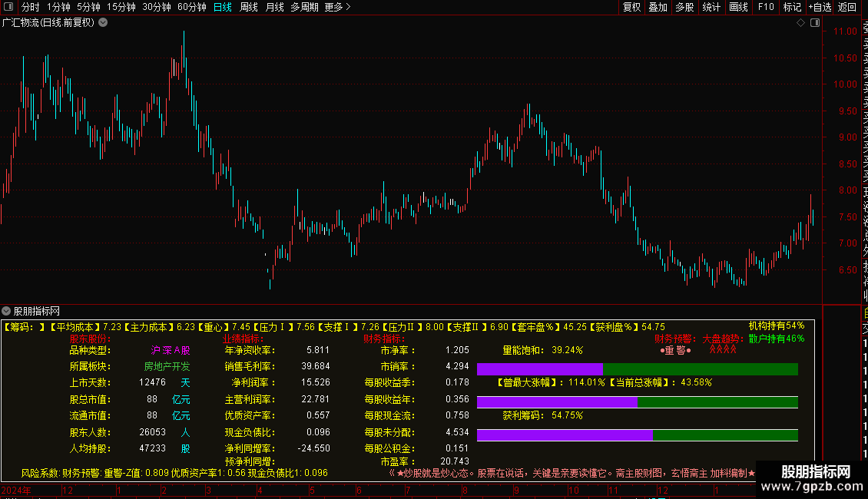868x499 pixels.
Task: Click the 股朋指标网 indicator name label
Action: click(37, 312)
